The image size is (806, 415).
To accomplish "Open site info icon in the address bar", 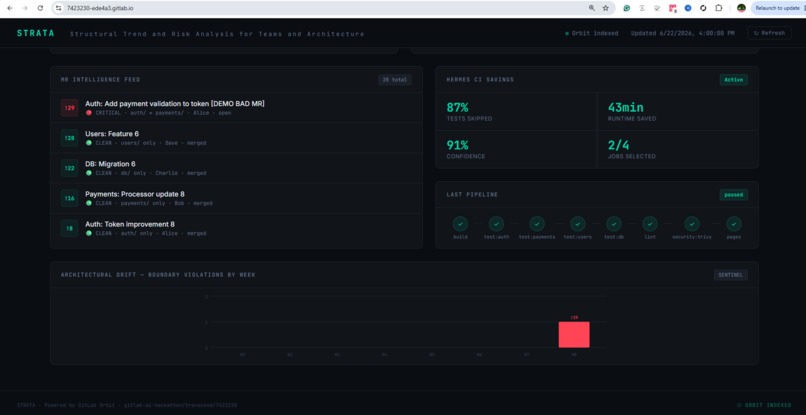I will (59, 8).
